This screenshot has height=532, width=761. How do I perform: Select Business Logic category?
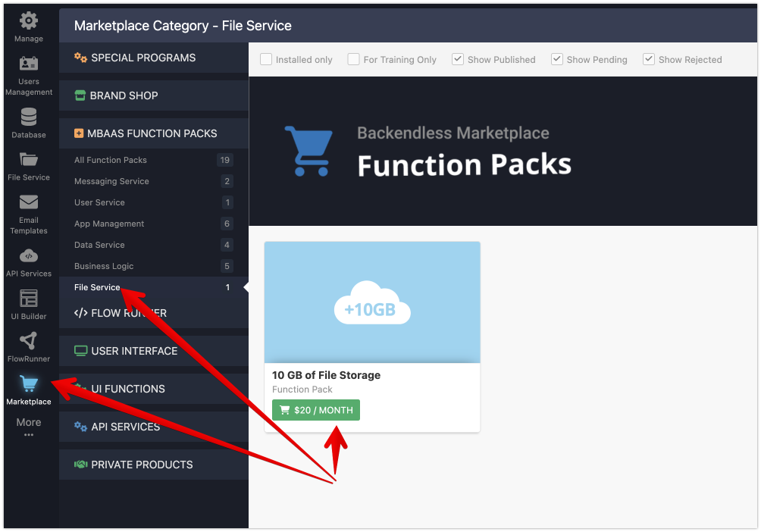[x=154, y=266]
